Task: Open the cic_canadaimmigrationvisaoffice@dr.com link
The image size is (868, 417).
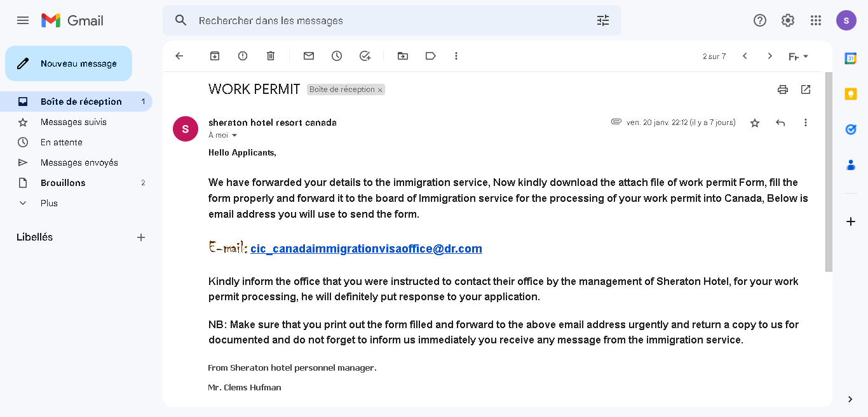Action: [366, 249]
